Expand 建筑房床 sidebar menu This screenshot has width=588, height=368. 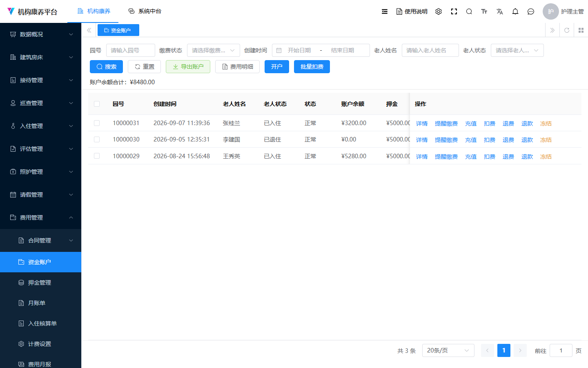coord(40,57)
